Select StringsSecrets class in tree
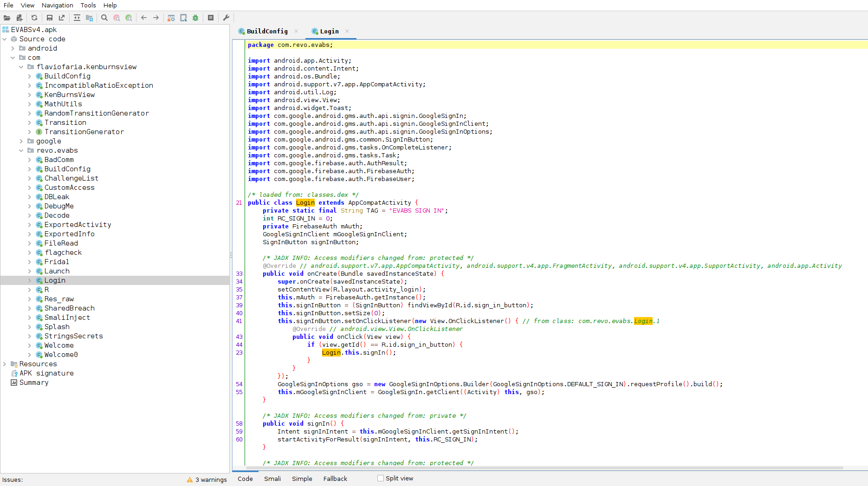 [x=73, y=336]
